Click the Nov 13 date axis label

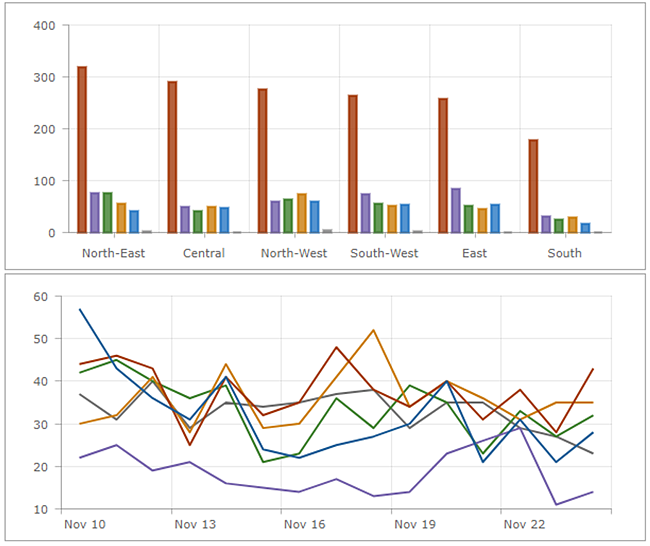[195, 524]
